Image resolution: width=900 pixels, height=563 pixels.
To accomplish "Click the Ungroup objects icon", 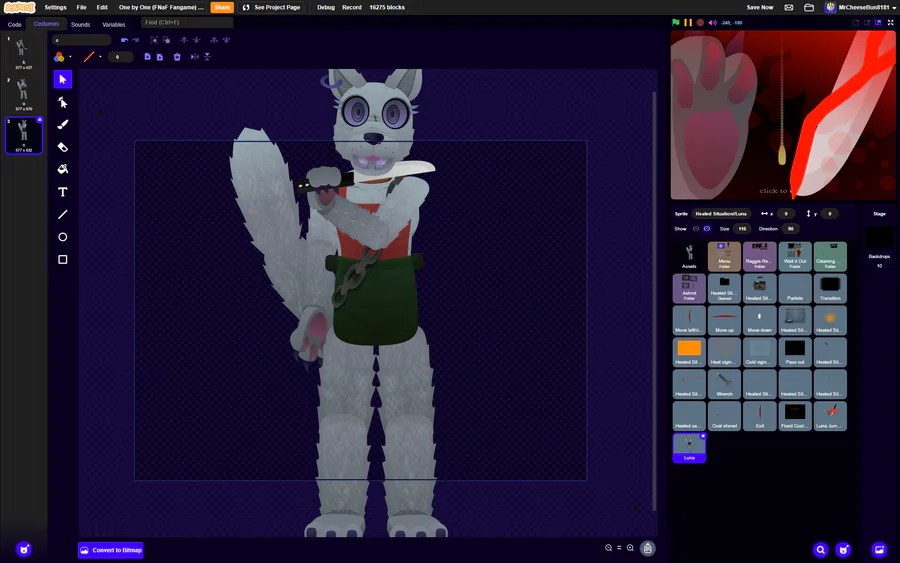I will (166, 40).
